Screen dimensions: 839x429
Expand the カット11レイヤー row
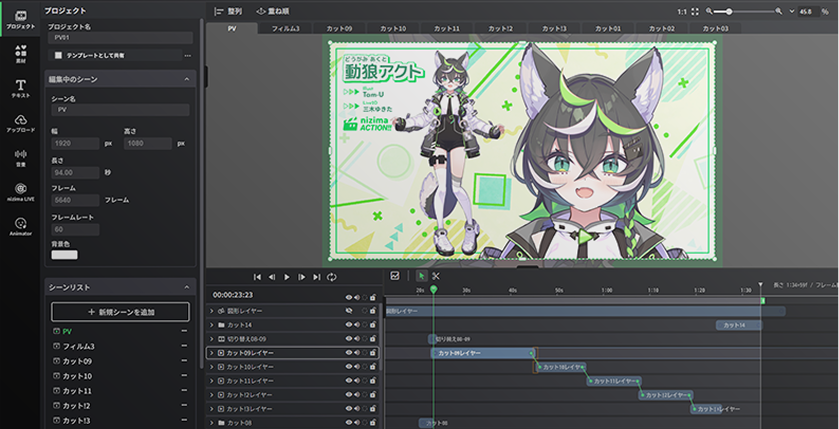click(x=212, y=381)
